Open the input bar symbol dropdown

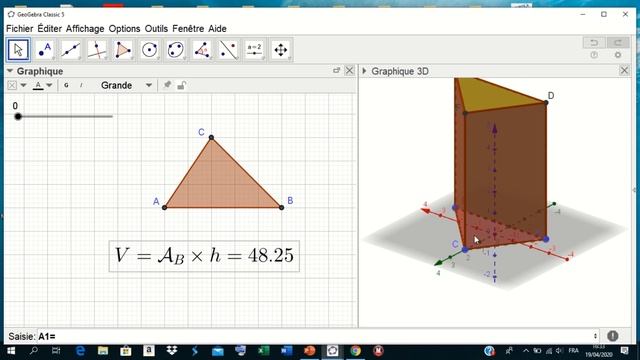point(595,336)
